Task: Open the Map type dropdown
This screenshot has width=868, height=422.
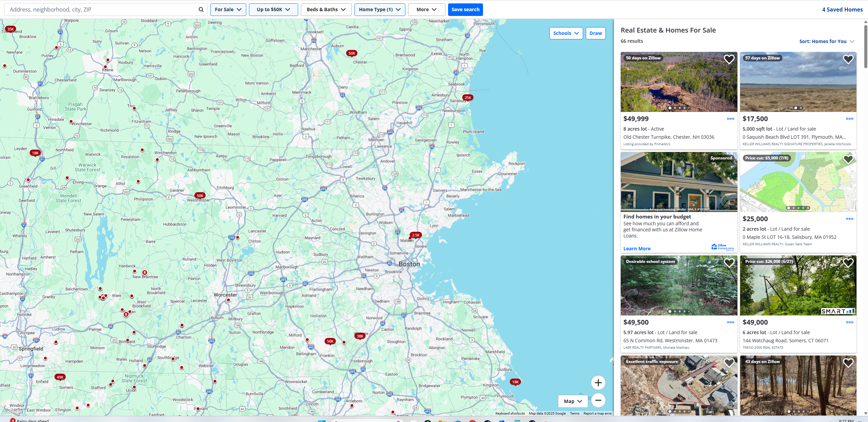Action: (x=573, y=401)
